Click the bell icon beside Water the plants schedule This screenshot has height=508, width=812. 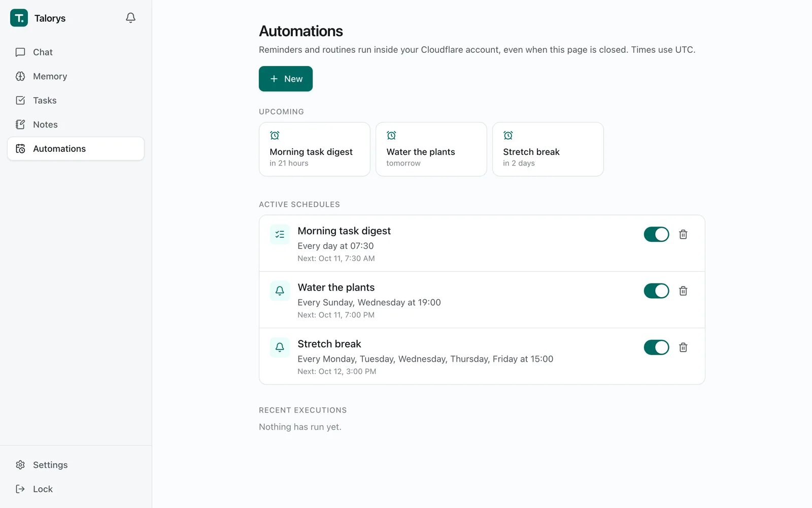(x=280, y=291)
